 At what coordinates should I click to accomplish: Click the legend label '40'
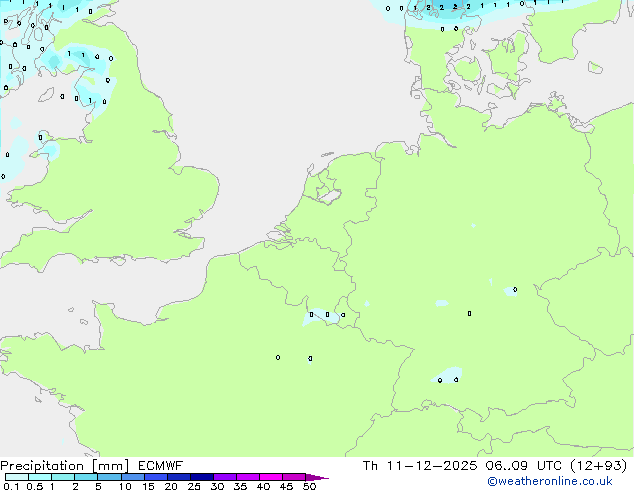263,486
